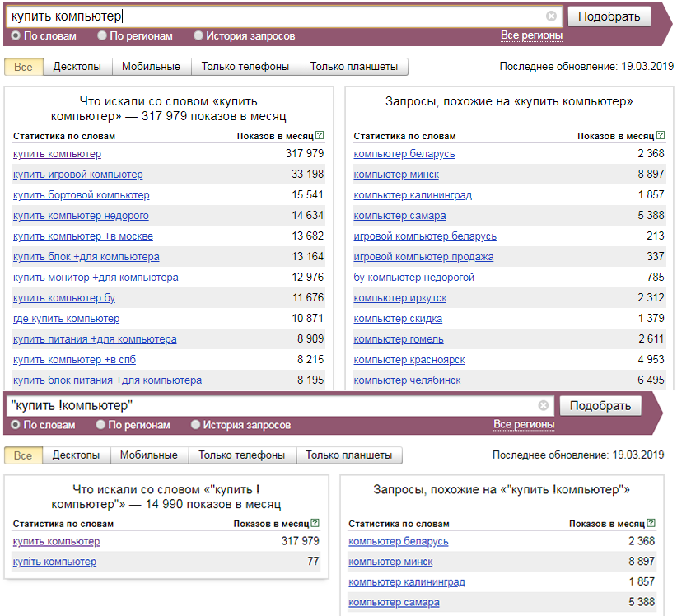
Task: Open 'Все регионы' selector beside the upper search
Action: tap(531, 35)
